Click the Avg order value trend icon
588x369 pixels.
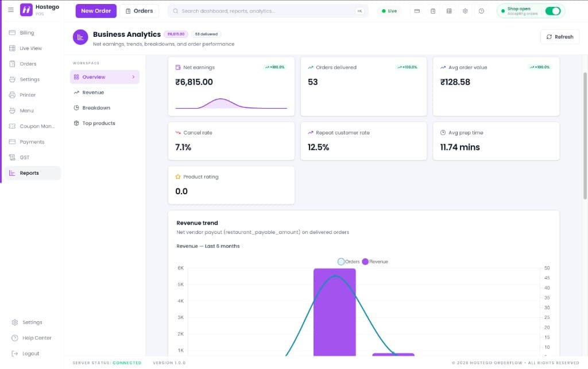pyautogui.click(x=443, y=67)
